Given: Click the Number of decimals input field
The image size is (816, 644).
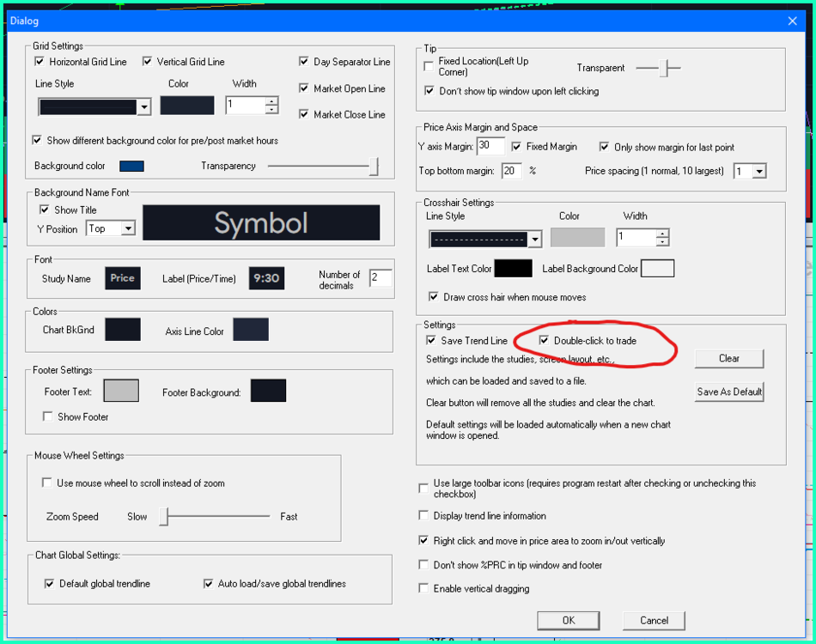Looking at the screenshot, I should pyautogui.click(x=380, y=278).
